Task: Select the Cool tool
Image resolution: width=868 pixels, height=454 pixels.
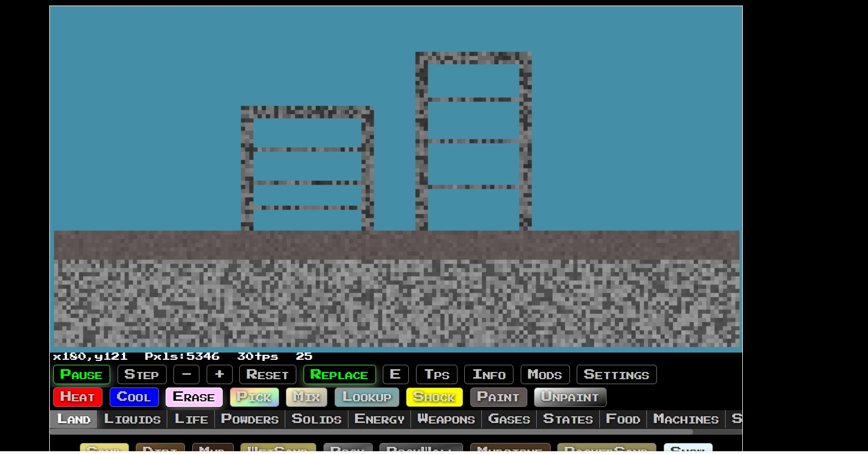Action: pyautogui.click(x=134, y=397)
